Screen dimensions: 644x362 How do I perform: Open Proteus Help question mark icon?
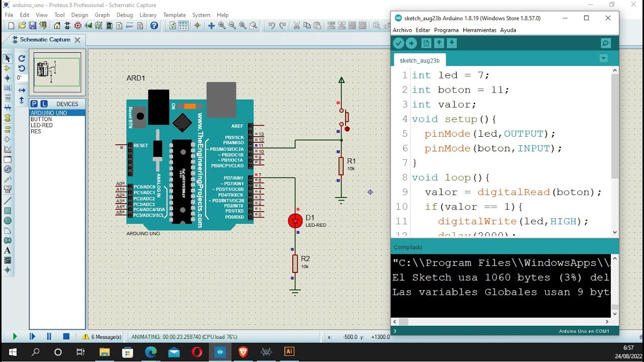tap(154, 26)
